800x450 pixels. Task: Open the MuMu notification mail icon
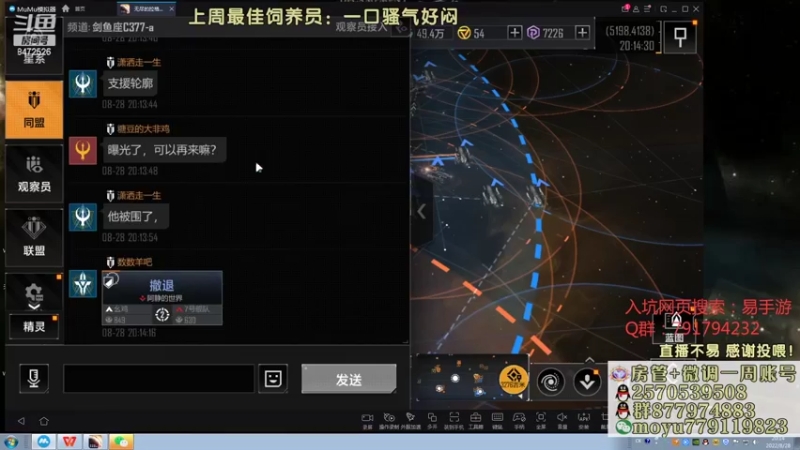click(x=625, y=9)
